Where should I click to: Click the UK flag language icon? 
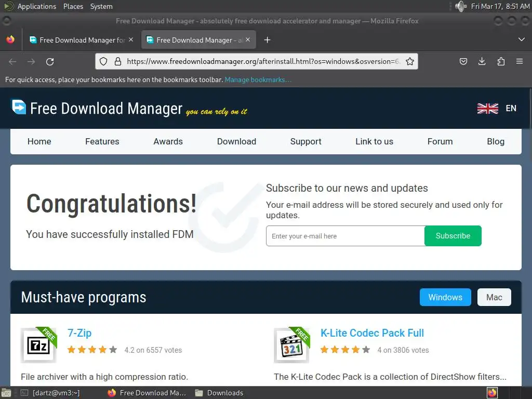tap(487, 109)
